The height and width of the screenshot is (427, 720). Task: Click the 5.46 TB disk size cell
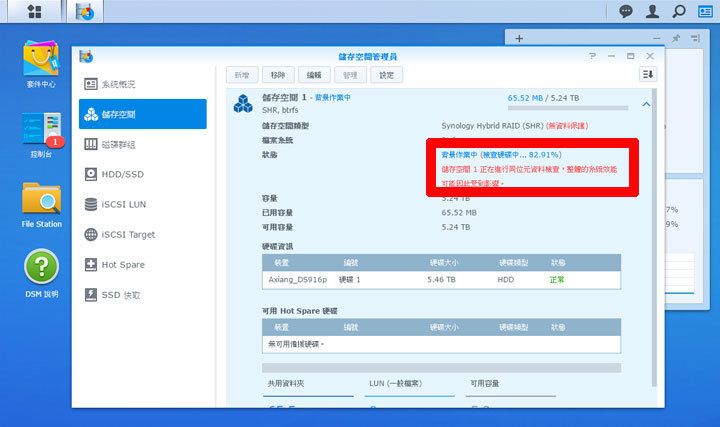[x=441, y=280]
